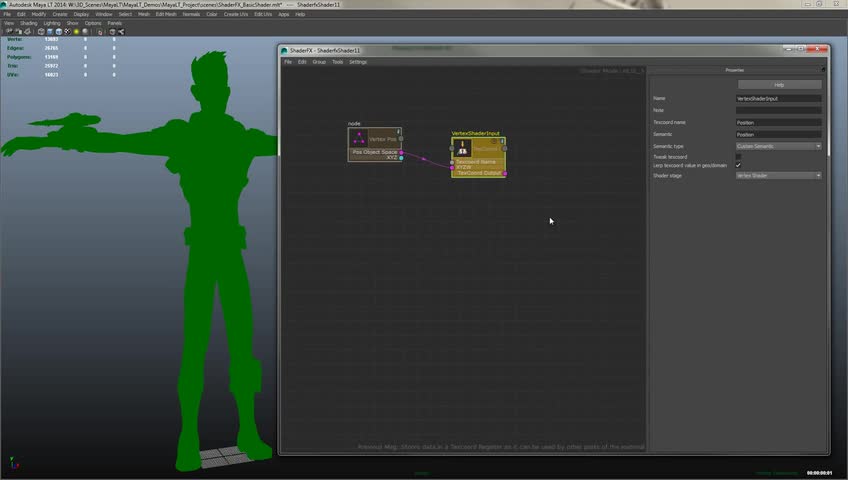
Task: Enable the Tweak texcoord checkbox
Action: 738,156
